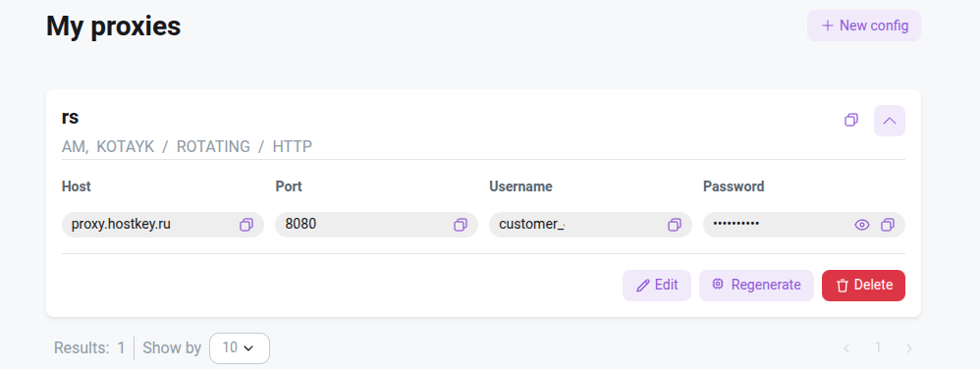Collapse the rs proxy card
This screenshot has width=980, height=369.
890,121
